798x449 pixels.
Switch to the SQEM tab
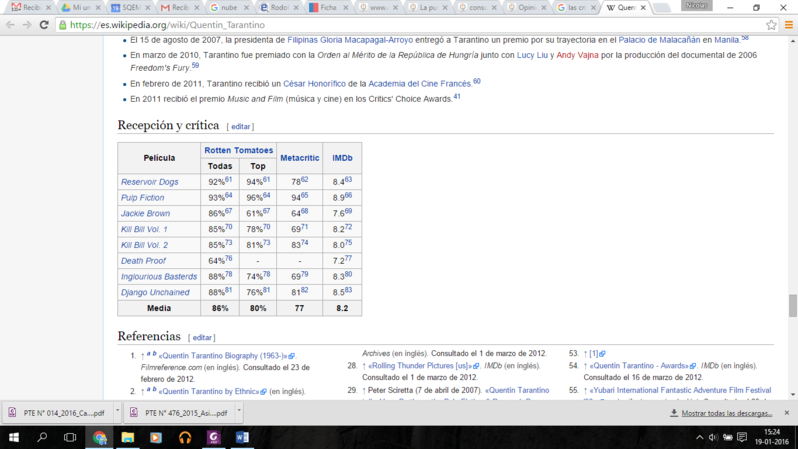coord(130,8)
